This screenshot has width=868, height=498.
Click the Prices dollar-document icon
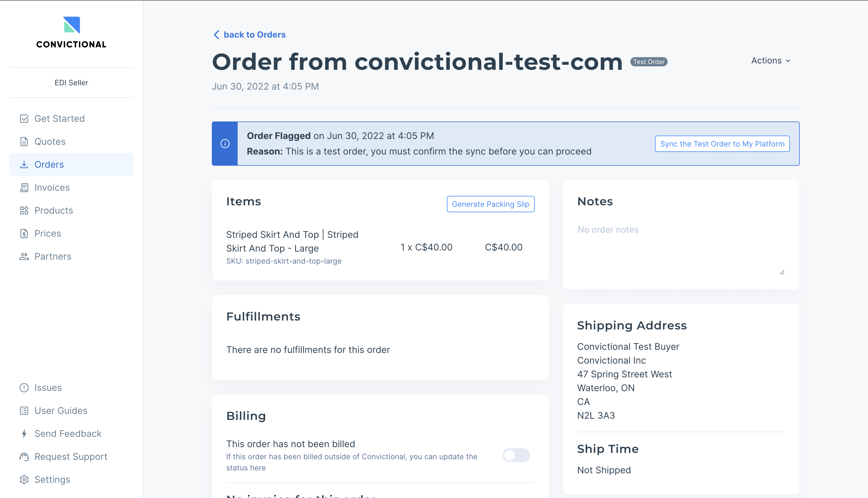pyautogui.click(x=24, y=233)
